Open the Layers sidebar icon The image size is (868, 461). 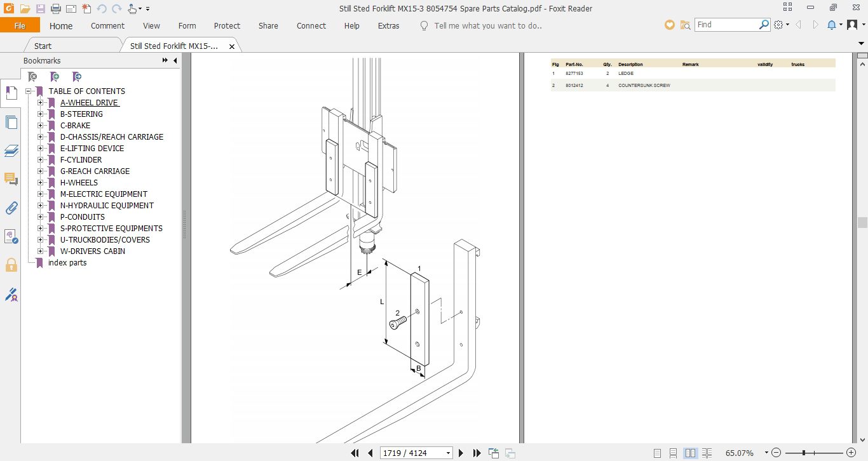pos(11,151)
